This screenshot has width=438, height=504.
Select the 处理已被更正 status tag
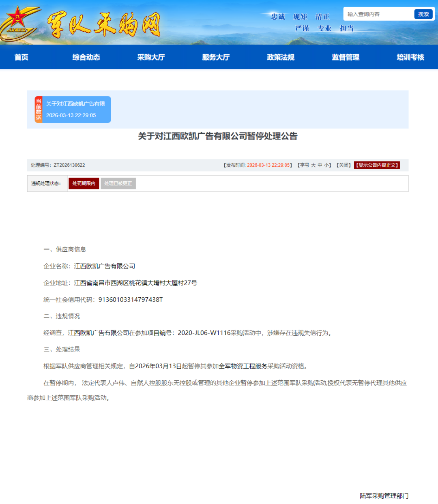(x=118, y=183)
